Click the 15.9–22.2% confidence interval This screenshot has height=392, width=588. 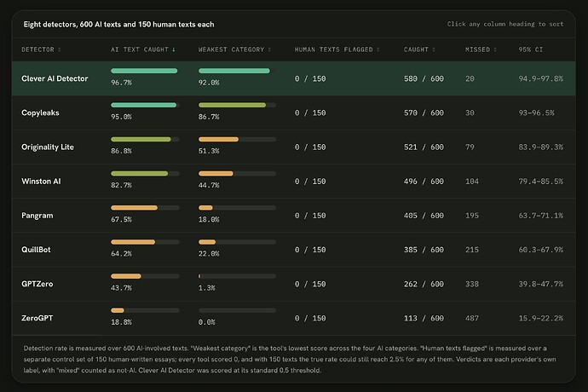(541, 318)
